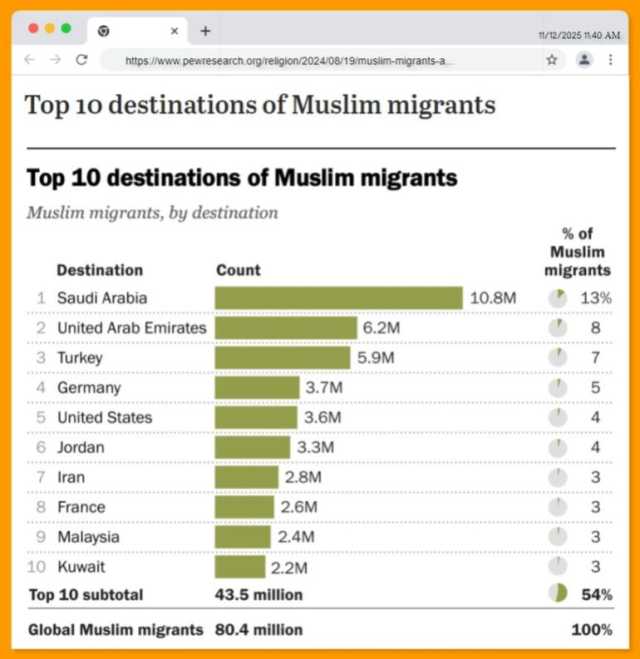
Task: Click the Top 10 subtotal 54% pie icon
Action: 557,594
